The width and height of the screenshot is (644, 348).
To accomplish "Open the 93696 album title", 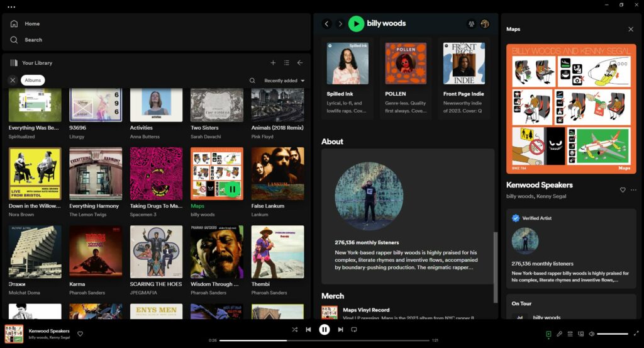I will pyautogui.click(x=77, y=128).
